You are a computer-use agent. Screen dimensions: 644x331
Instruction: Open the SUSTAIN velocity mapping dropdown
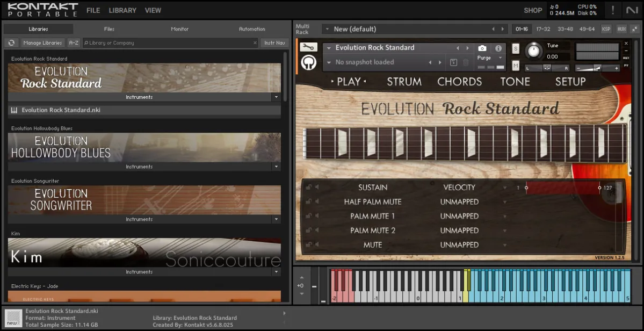pyautogui.click(x=504, y=188)
